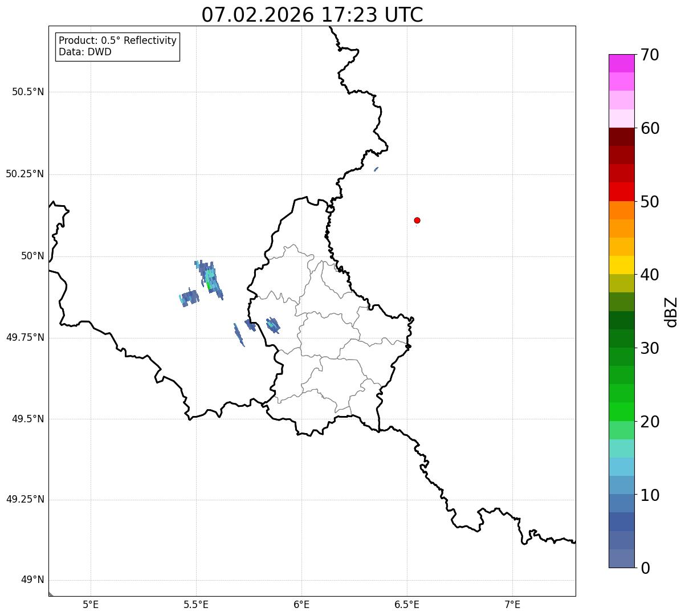Click the red radar site marker

tap(417, 220)
